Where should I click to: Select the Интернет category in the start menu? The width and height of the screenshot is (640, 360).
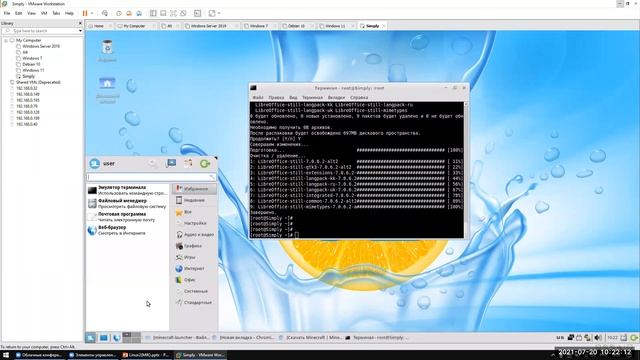(194, 268)
